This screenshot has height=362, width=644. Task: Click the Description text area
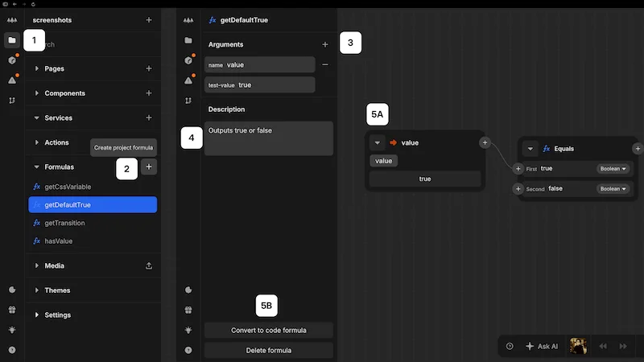point(269,138)
